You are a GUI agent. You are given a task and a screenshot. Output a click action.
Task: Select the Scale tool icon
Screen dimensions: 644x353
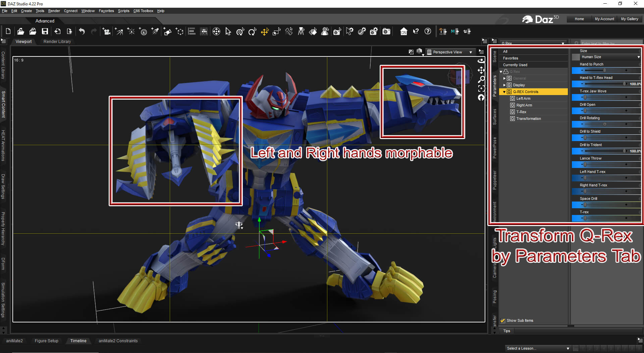coord(276,32)
